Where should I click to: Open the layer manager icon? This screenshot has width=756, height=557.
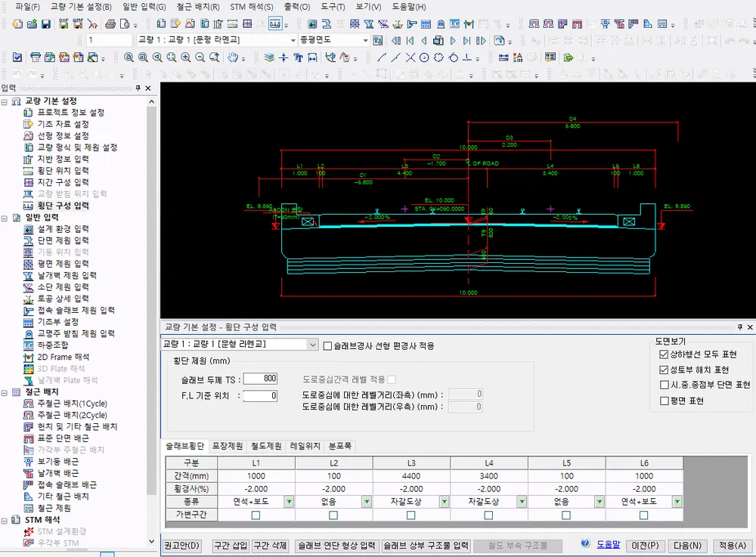270,57
